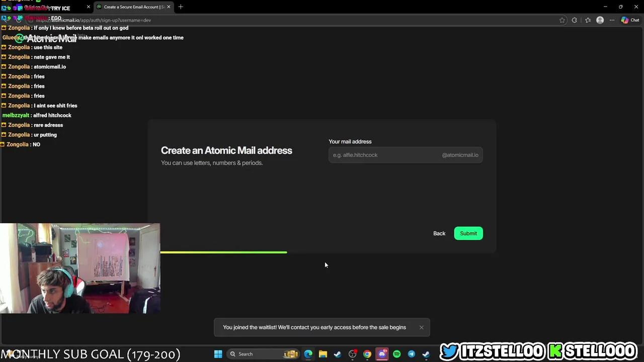The image size is (644, 362).
Task: Click the taskbar Search box
Action: click(264, 354)
